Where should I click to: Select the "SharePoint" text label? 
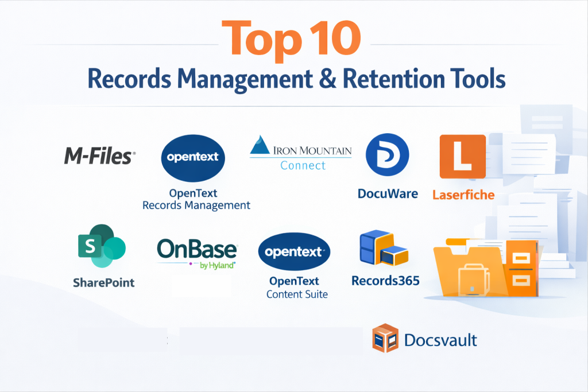[x=104, y=282]
